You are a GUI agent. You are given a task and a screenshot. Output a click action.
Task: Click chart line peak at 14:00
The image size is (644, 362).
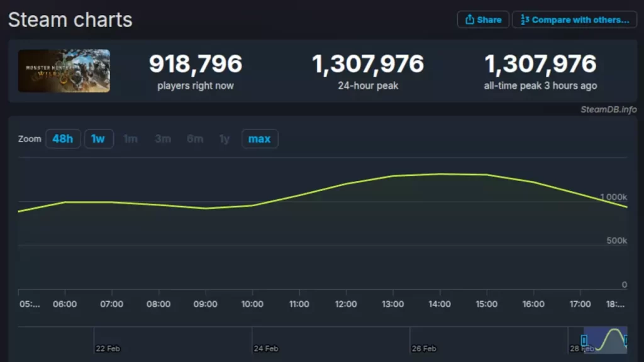(x=440, y=174)
